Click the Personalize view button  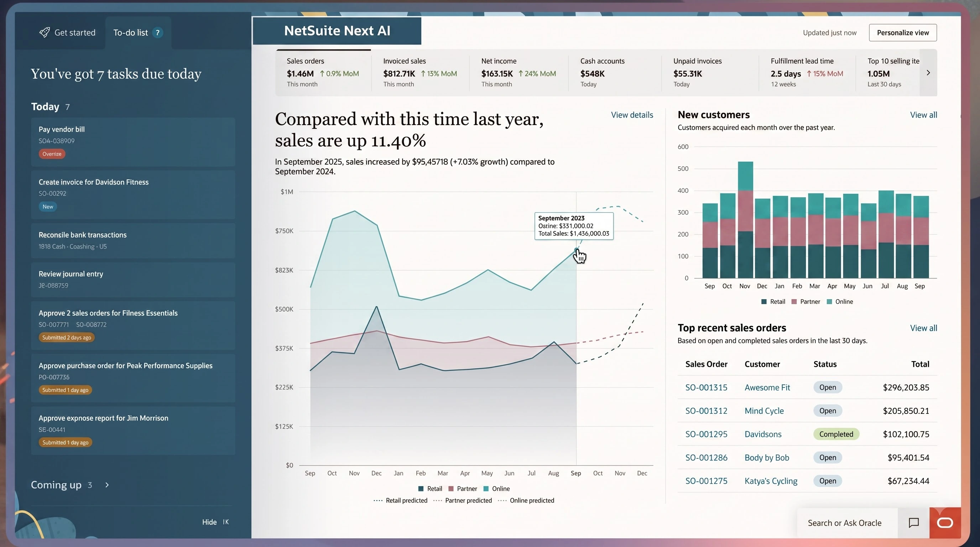pos(903,33)
